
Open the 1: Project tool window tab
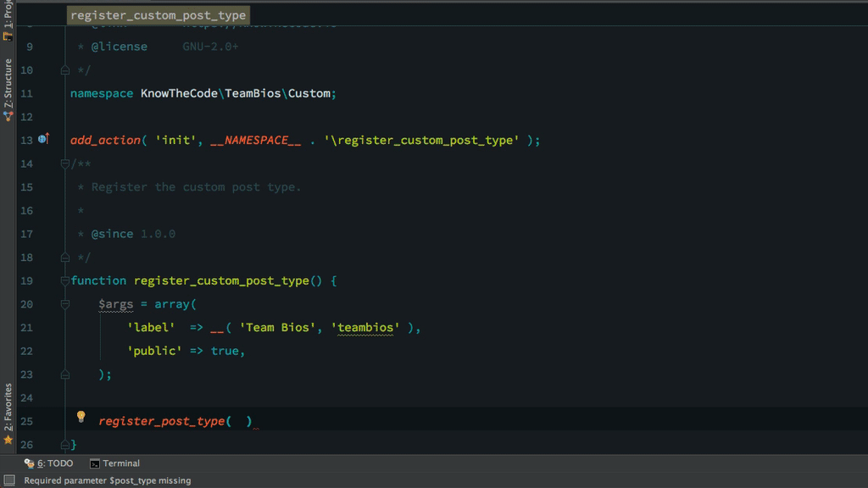[8, 14]
